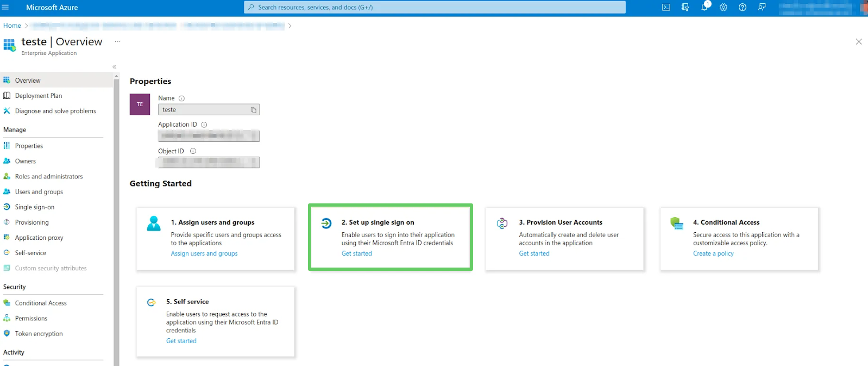
Task: Click the Create a policy link
Action: pos(713,253)
